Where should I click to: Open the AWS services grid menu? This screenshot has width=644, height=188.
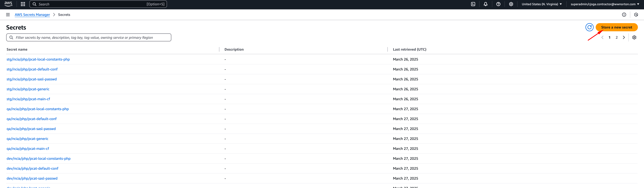pyautogui.click(x=23, y=4)
